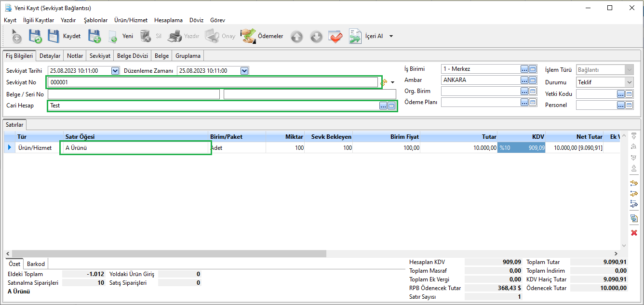Go to previous record with up arrow
Screen dimensions: 644x305
(x=297, y=37)
